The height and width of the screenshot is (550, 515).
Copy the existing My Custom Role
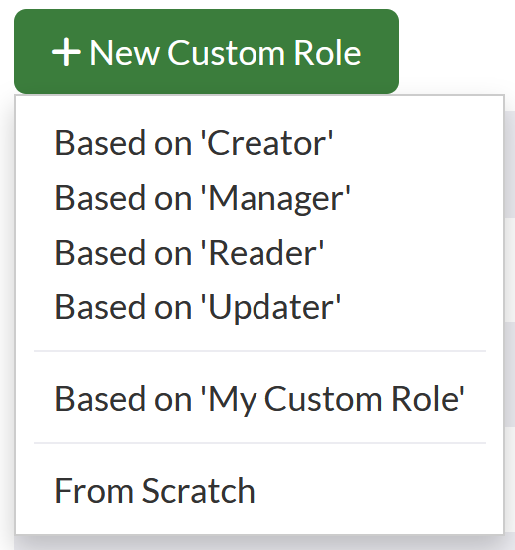pos(259,399)
